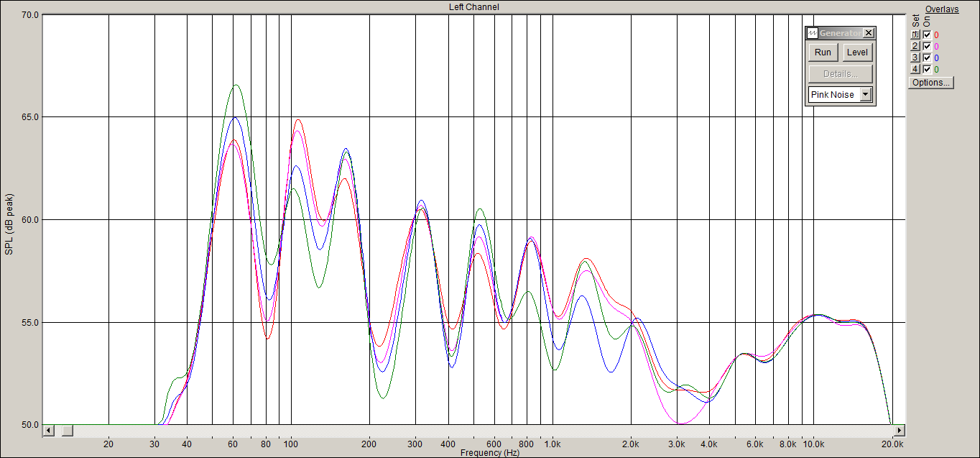The image size is (980, 458).
Task: Click the magenta overlay 2 value
Action: click(936, 46)
